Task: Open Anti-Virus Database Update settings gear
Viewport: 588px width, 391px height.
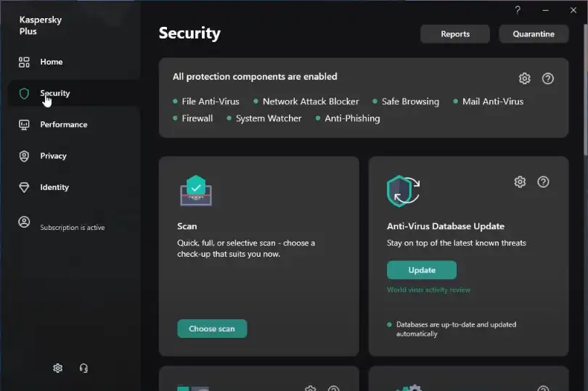Action: tap(520, 182)
